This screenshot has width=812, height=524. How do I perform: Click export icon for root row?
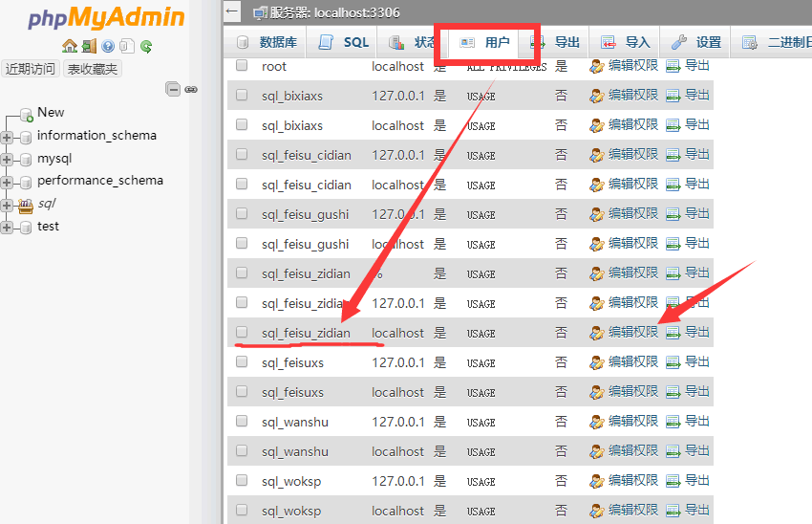pyautogui.click(x=673, y=66)
